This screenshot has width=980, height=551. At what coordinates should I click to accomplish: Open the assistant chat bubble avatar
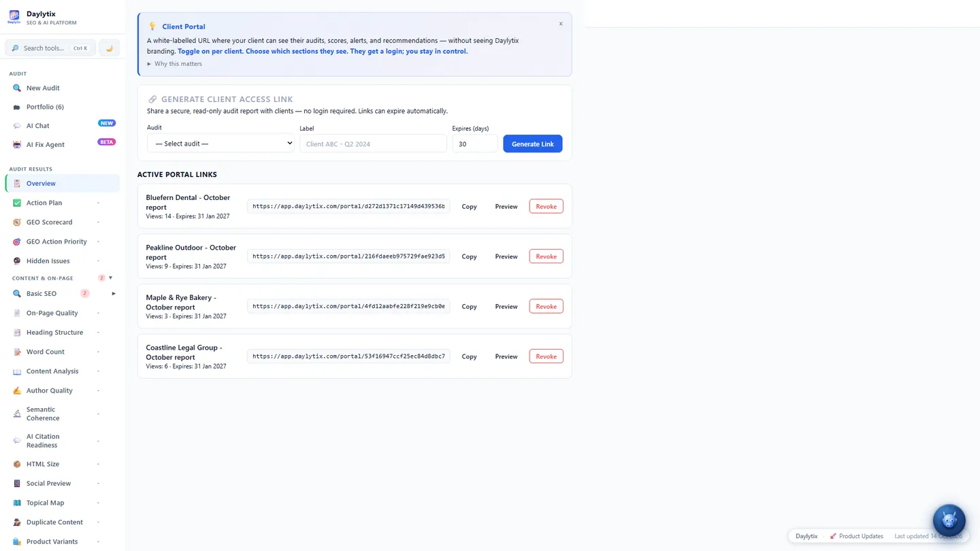949,521
